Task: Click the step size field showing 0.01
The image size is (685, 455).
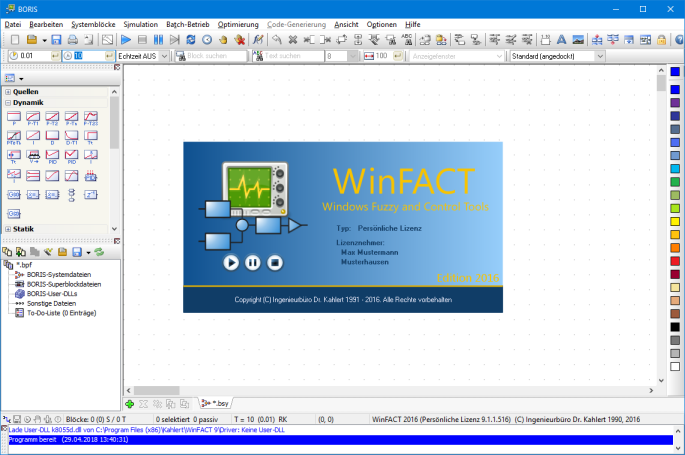Action: 35,56
